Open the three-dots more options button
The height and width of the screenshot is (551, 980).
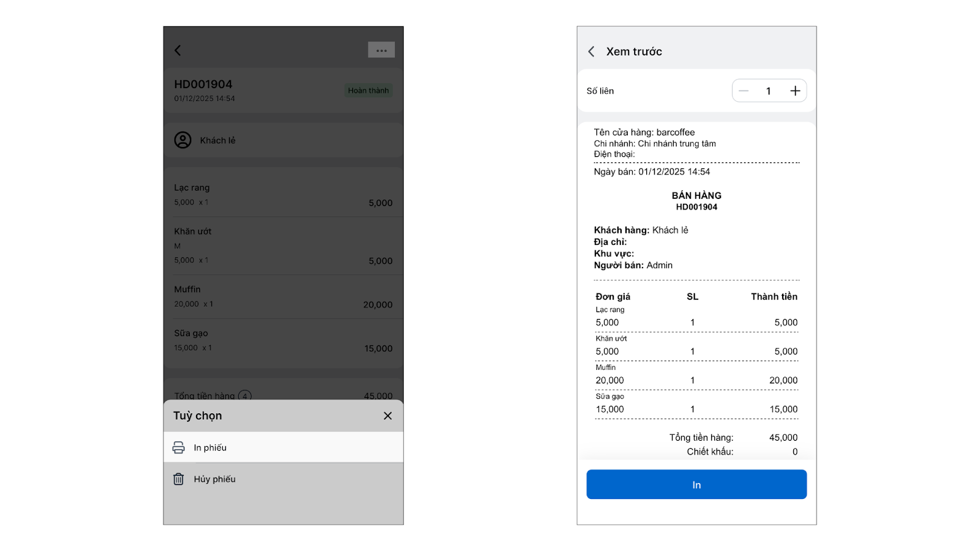point(381,50)
